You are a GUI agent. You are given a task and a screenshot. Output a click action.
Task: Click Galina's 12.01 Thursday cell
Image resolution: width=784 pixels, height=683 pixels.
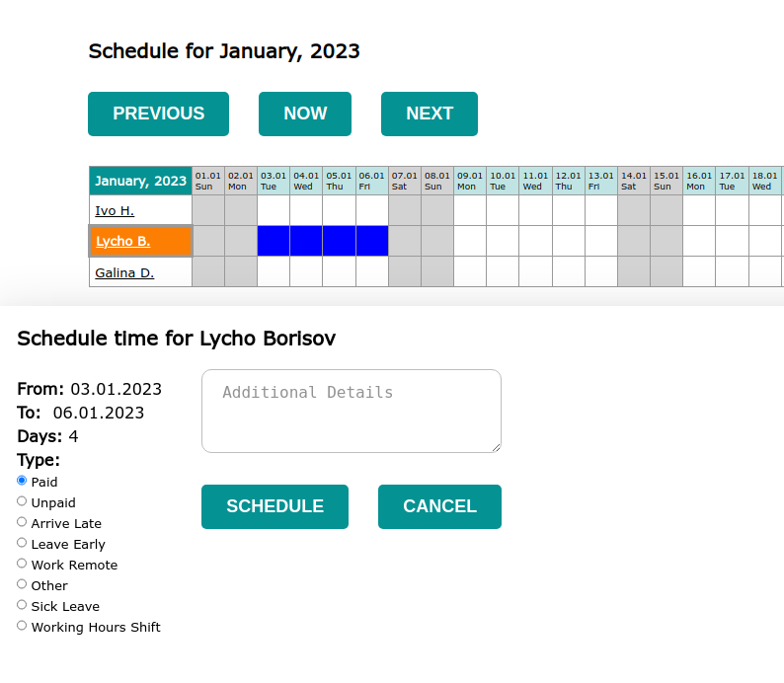coord(568,271)
